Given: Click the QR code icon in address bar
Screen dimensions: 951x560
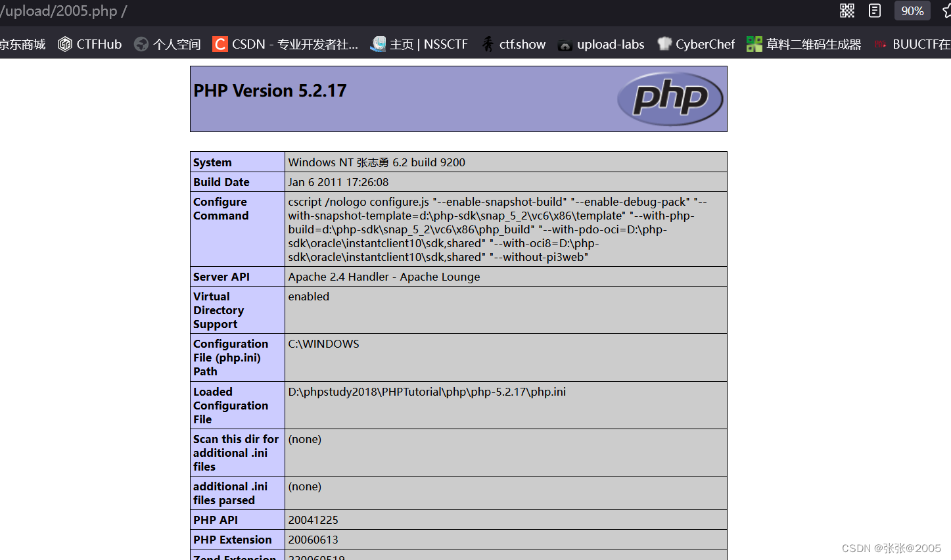Looking at the screenshot, I should point(847,11).
